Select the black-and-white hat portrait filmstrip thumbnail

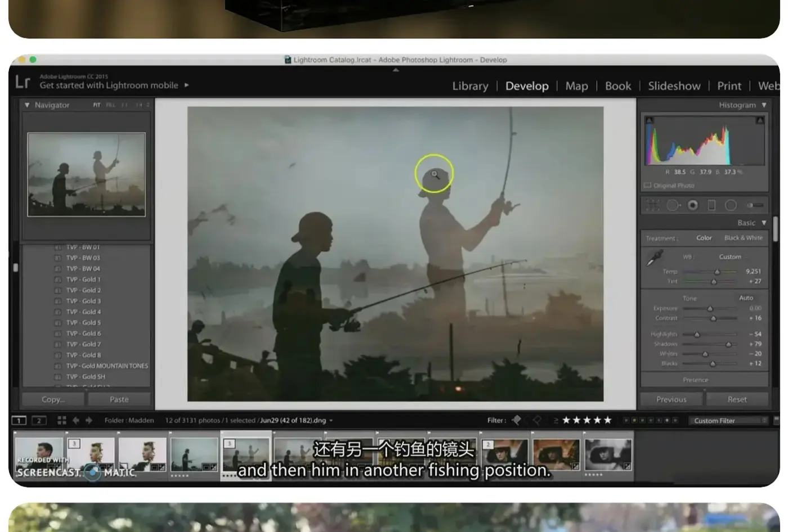click(x=608, y=455)
